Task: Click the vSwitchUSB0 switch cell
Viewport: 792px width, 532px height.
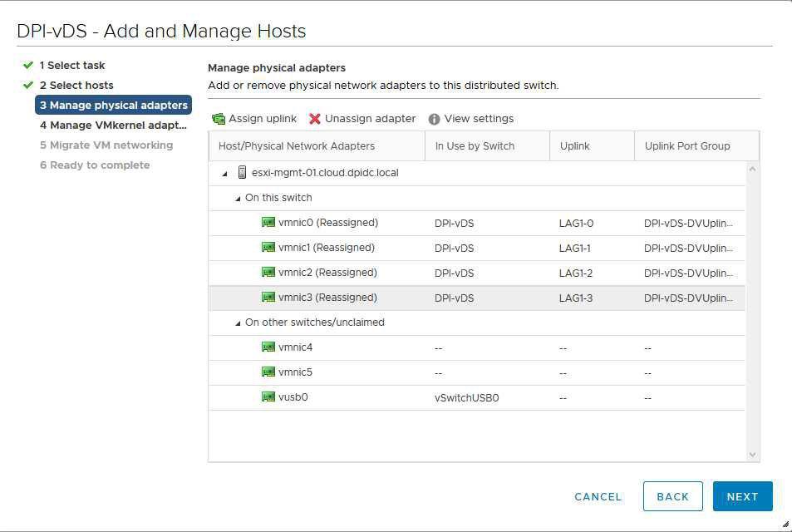Action: click(466, 397)
